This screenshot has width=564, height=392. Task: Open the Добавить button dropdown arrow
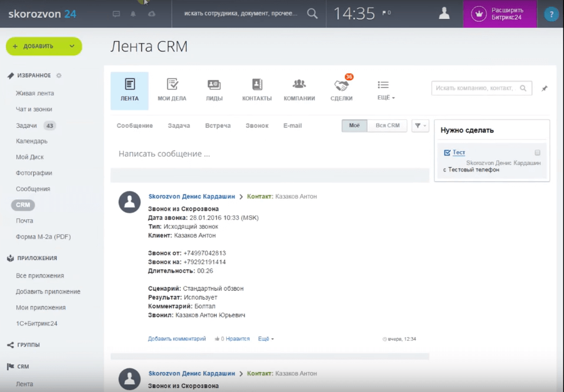(72, 46)
